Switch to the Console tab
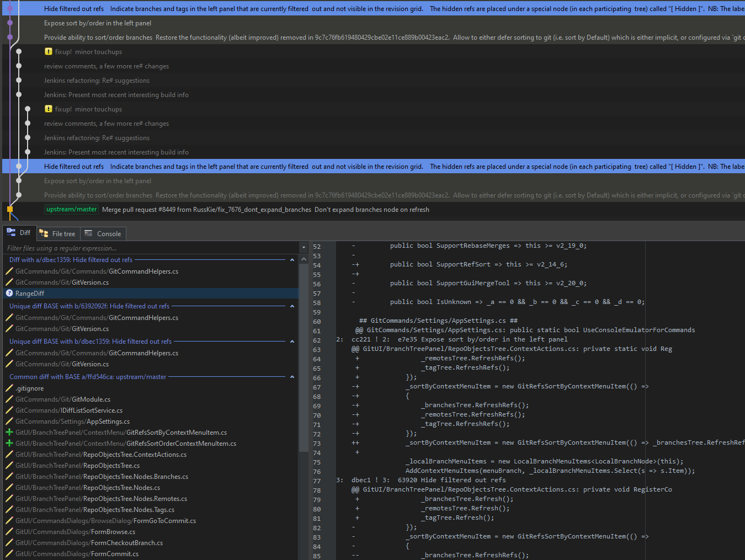 [103, 233]
